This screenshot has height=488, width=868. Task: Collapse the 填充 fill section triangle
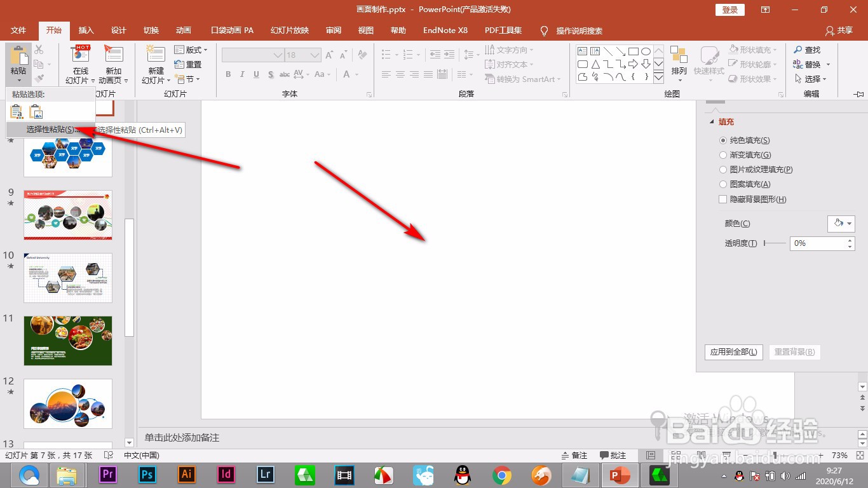[x=711, y=122]
